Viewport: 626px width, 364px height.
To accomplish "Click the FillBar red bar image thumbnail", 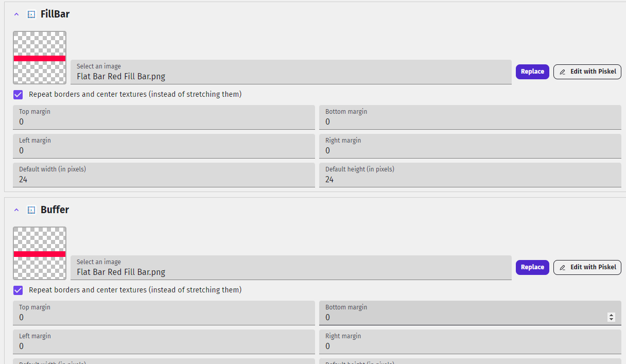I will pos(40,58).
